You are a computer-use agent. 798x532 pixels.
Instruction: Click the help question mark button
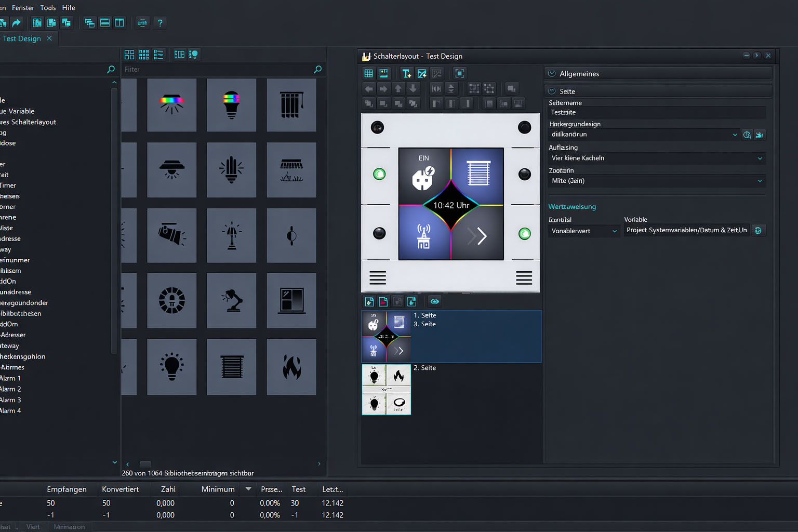pos(159,23)
